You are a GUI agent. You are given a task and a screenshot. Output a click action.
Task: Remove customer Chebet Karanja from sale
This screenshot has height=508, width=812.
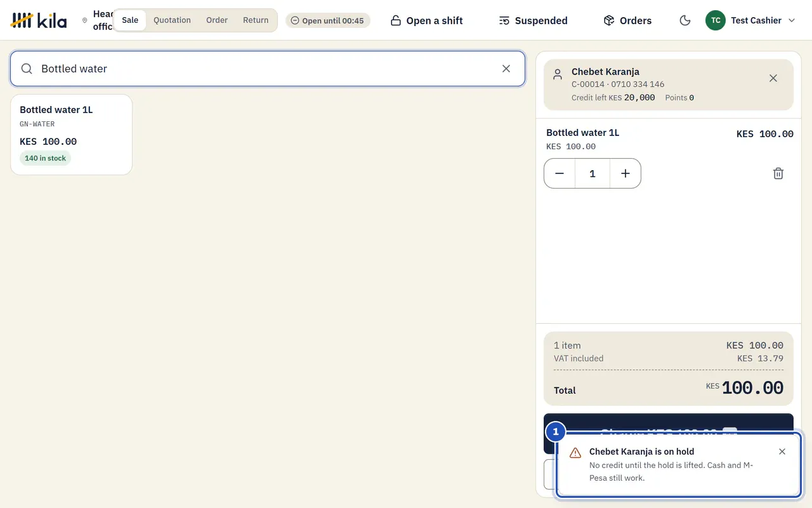tap(773, 78)
